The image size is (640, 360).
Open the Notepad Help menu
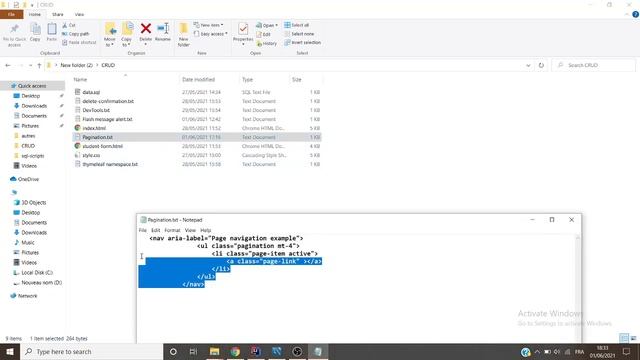tap(206, 230)
